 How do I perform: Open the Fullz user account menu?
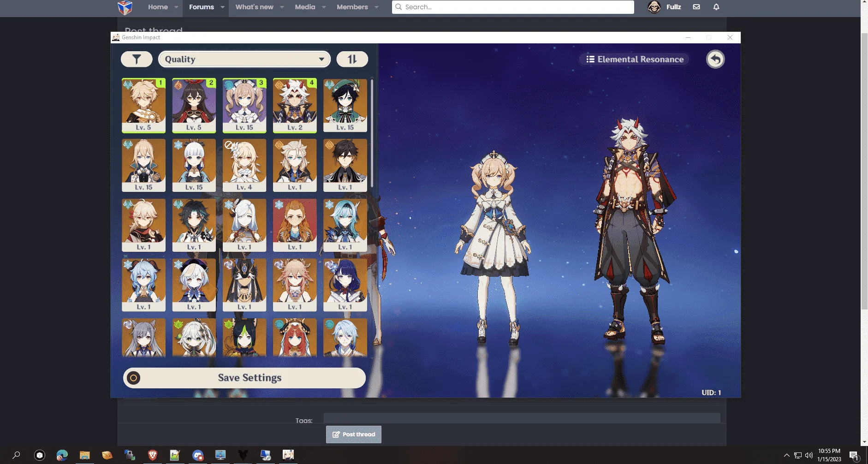tap(665, 7)
